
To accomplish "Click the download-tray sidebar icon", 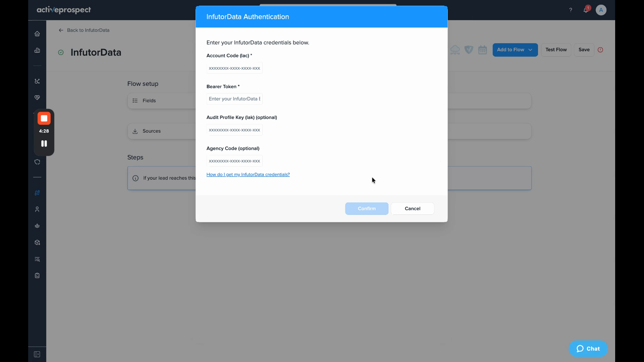I will click(37, 226).
